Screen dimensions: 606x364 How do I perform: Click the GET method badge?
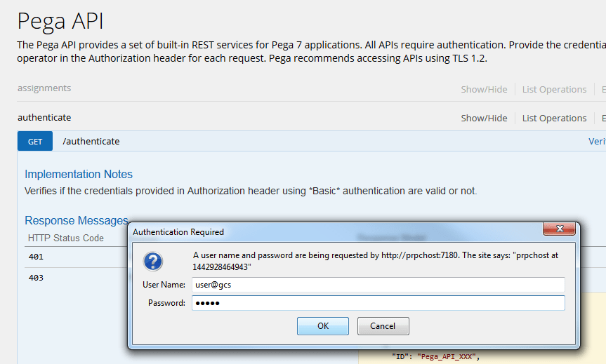click(x=35, y=141)
